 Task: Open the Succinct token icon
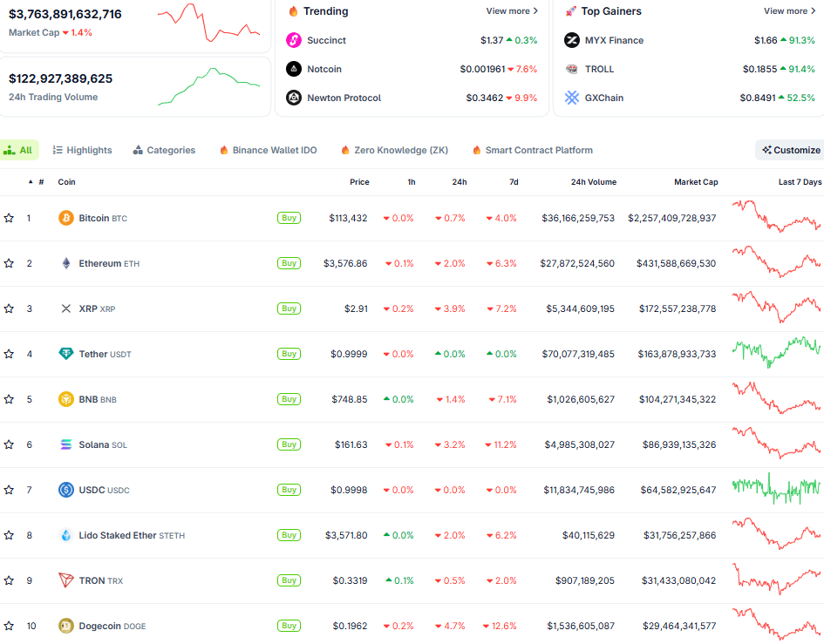click(293, 40)
